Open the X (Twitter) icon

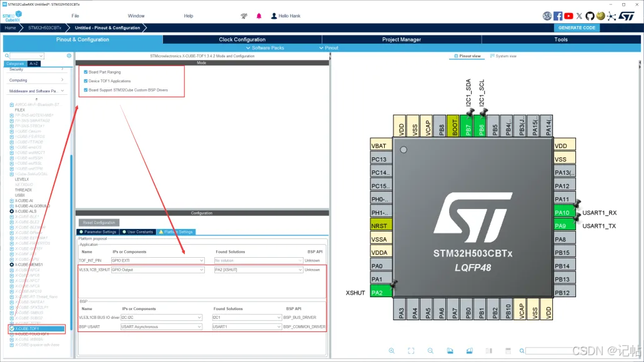click(x=579, y=16)
